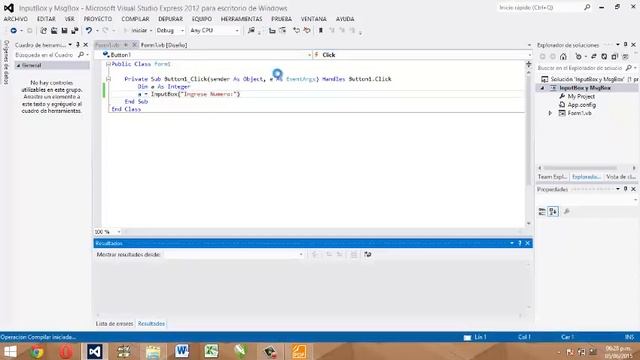Expand the Form1.vb tree node
The image size is (640, 360).
click(x=550, y=113)
